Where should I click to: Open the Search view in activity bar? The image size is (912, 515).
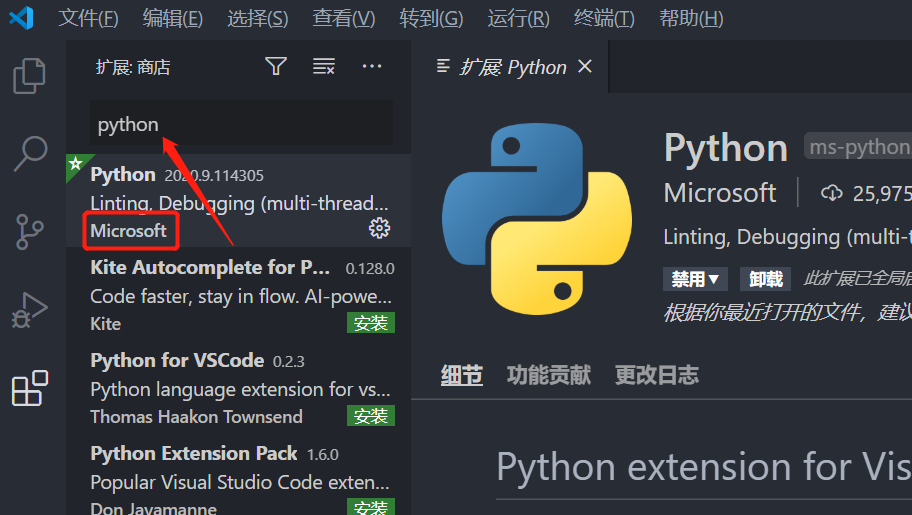(x=30, y=153)
